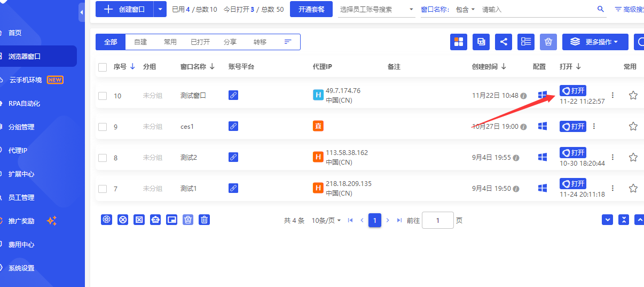Select the checkbox for 测试1 row
This screenshot has width=644, height=287.
tap(103, 189)
